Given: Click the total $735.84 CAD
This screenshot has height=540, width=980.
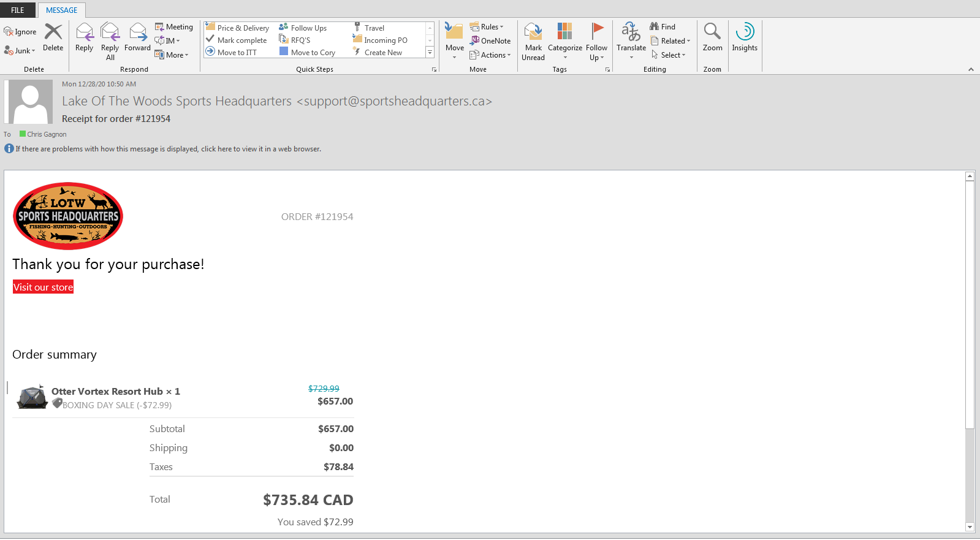Looking at the screenshot, I should click(x=308, y=500).
